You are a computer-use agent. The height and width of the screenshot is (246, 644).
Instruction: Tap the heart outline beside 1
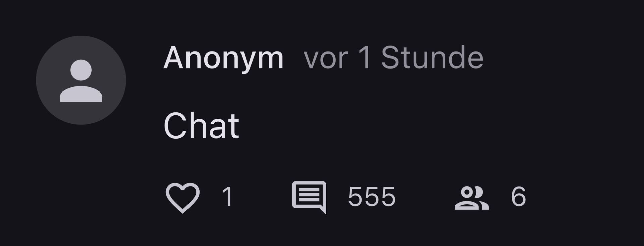(x=182, y=197)
